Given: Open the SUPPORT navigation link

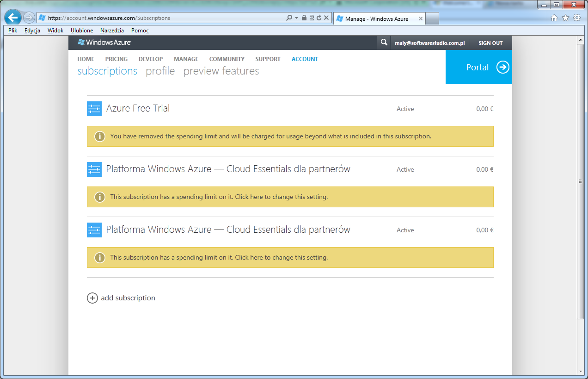Looking at the screenshot, I should 268,59.
